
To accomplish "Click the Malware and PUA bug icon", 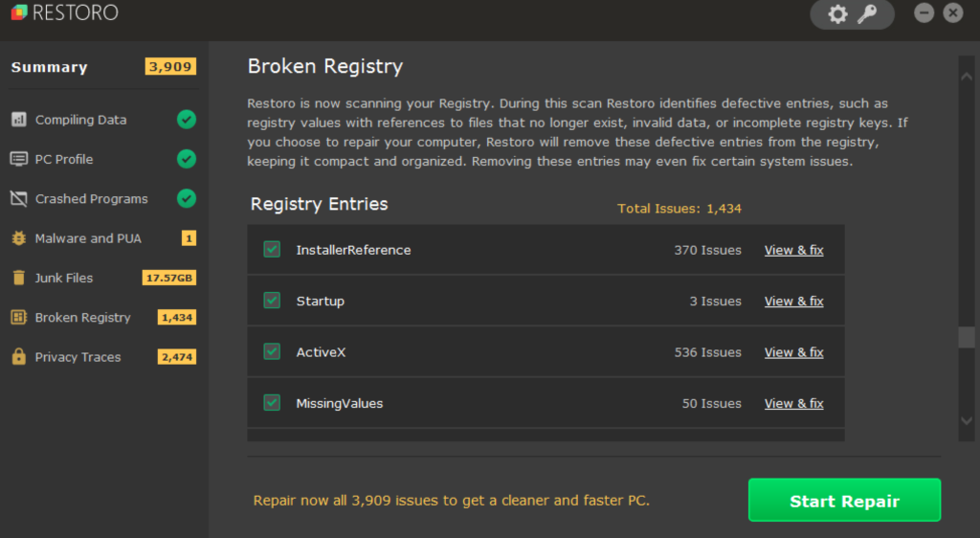I will pyautogui.click(x=18, y=238).
